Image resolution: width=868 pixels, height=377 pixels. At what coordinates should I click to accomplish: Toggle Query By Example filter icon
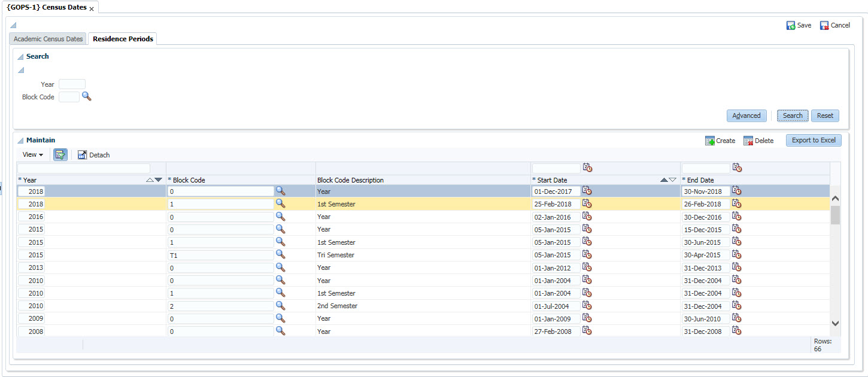(60, 155)
